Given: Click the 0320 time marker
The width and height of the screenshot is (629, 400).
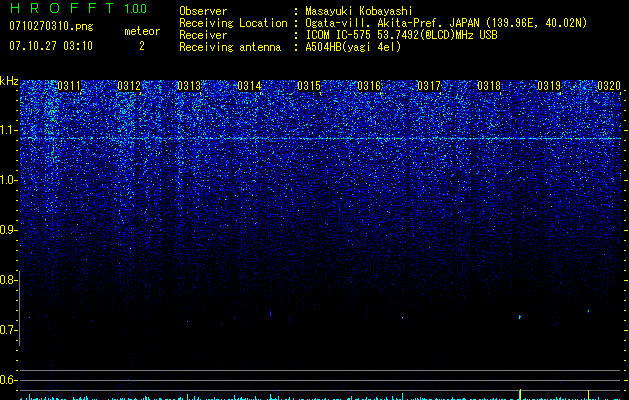Looking at the screenshot, I should 609,86.
